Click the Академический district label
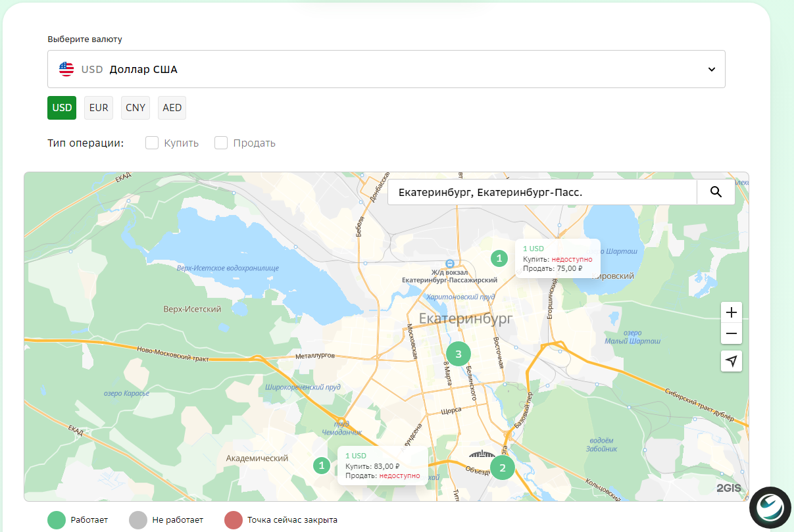Screen dimensions: 794x532 [x=257, y=458]
